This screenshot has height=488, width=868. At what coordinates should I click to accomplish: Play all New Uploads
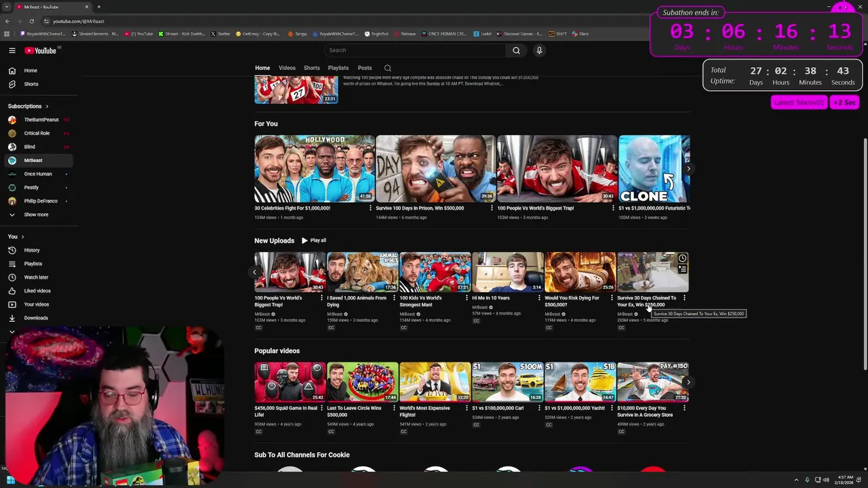(314, 241)
